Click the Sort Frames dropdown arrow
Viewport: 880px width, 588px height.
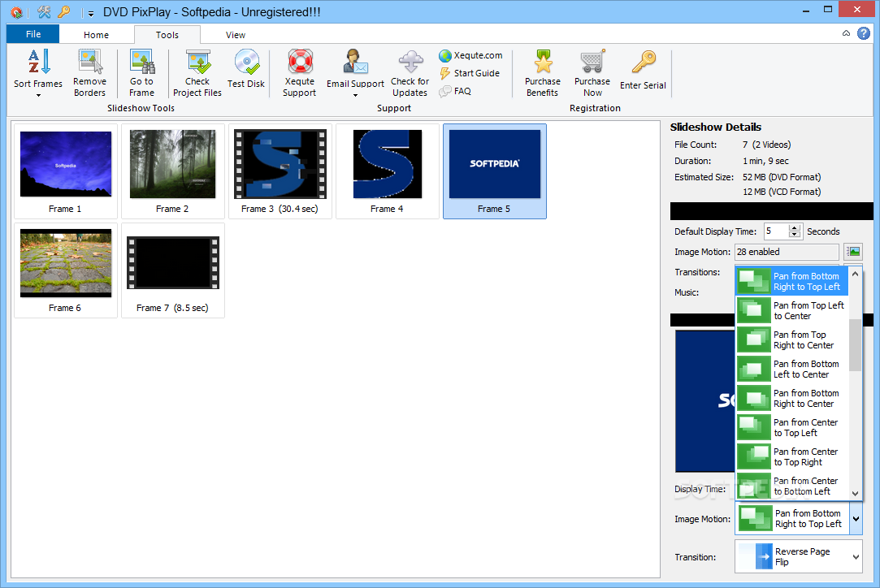tap(38, 95)
